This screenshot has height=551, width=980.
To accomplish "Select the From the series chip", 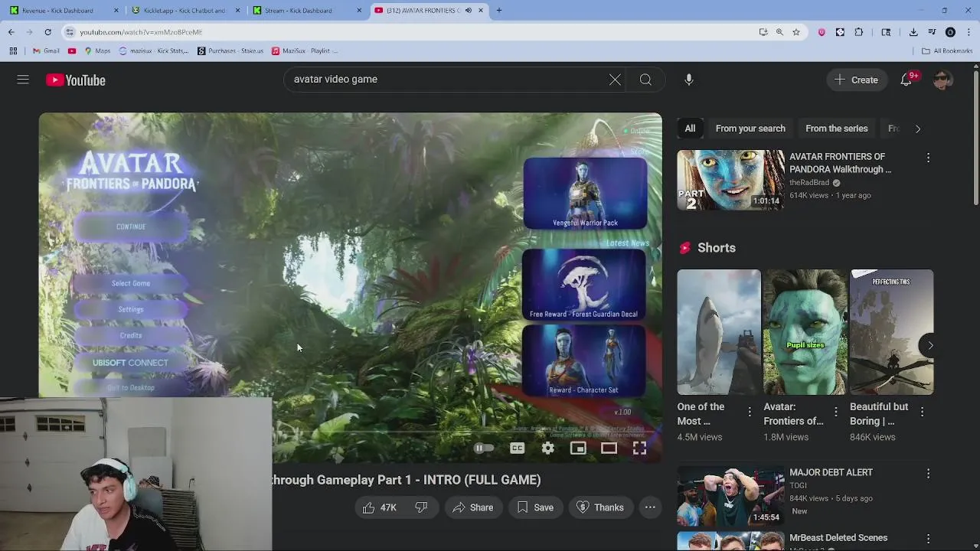I will tap(837, 129).
